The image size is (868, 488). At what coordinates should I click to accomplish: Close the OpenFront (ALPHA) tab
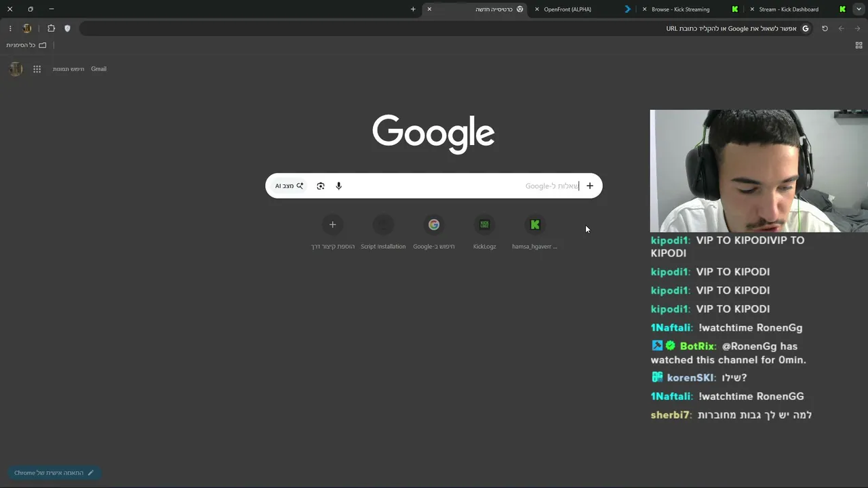(x=537, y=9)
